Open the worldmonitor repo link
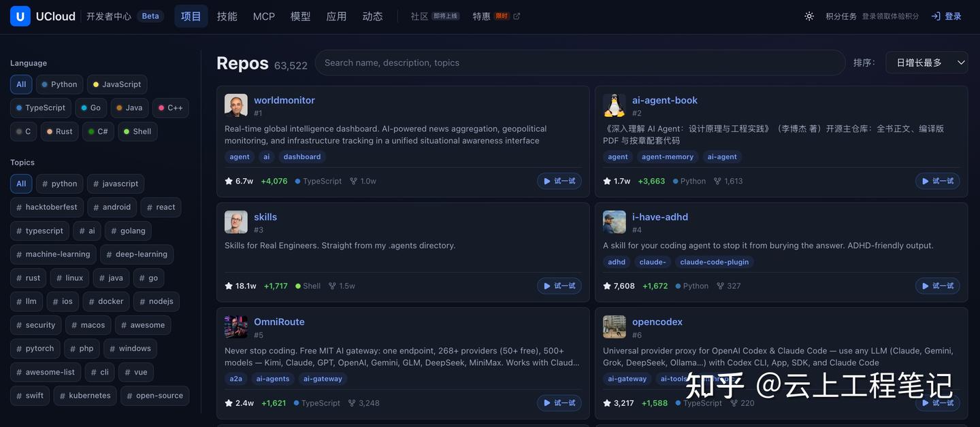Viewport: 980px width, 427px height. point(284,100)
